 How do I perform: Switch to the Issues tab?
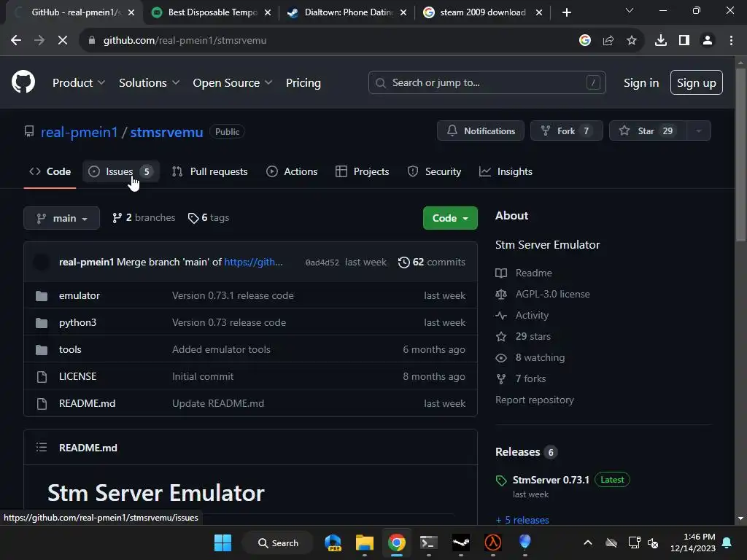(x=120, y=171)
